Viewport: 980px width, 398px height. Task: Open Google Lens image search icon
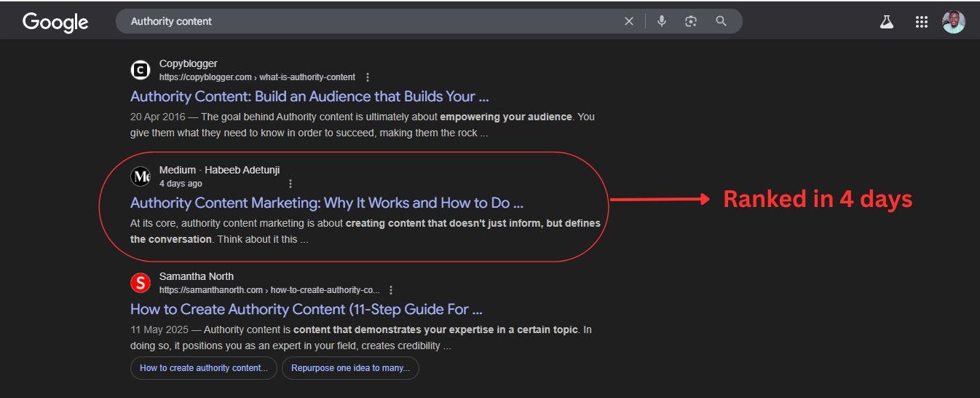[691, 21]
